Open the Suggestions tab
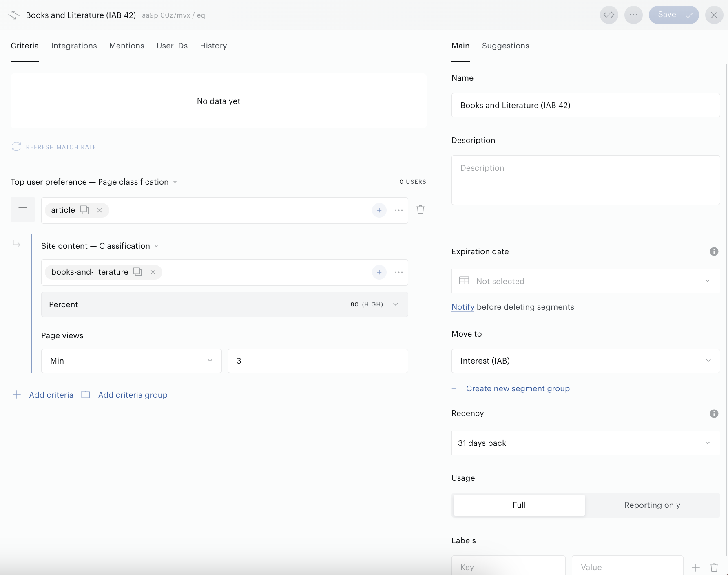This screenshot has height=575, width=728. tap(505, 46)
